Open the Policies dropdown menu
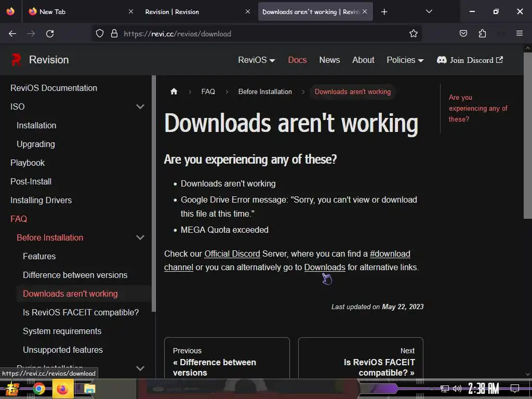 coord(405,60)
